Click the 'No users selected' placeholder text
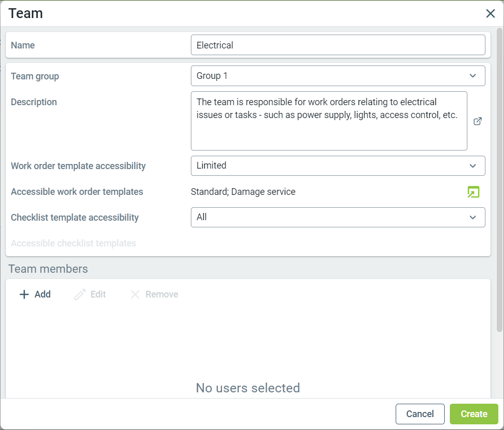The height and width of the screenshot is (430, 504). 248,388
